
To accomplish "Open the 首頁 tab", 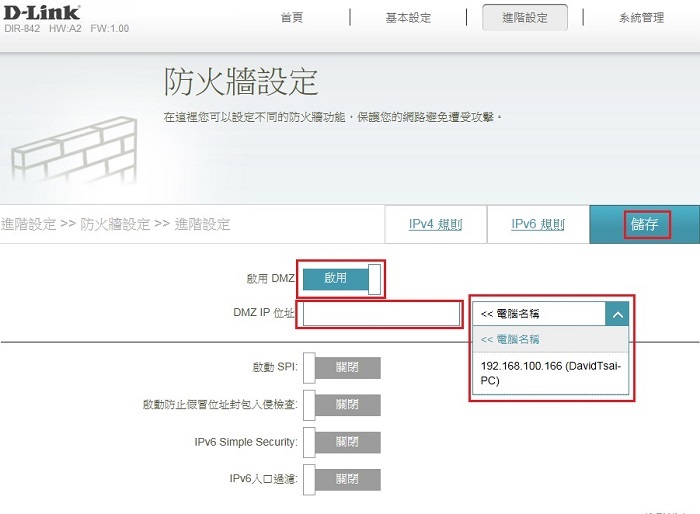I will pyautogui.click(x=292, y=18).
